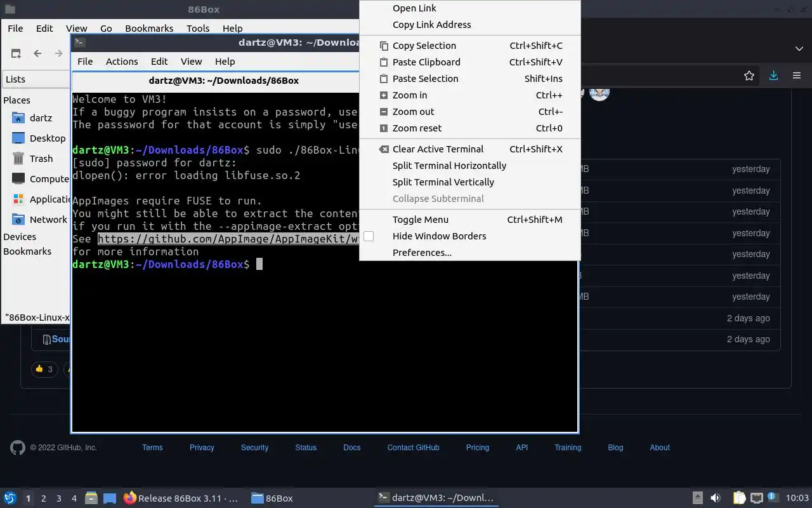Open the Firefox downloads panel icon
812x508 pixels.
773,76
